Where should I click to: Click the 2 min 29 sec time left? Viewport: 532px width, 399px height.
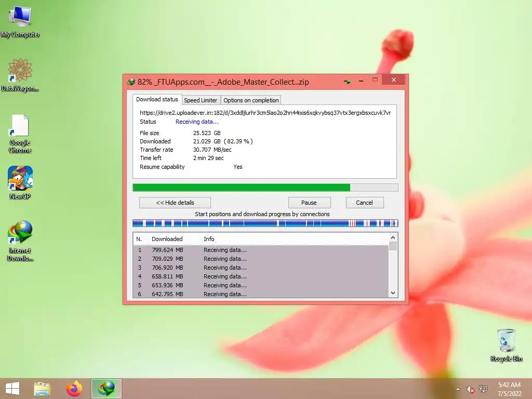[208, 158]
